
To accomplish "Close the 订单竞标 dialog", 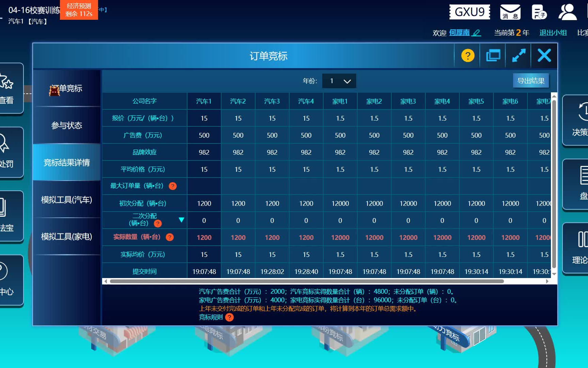I will click(x=544, y=55).
